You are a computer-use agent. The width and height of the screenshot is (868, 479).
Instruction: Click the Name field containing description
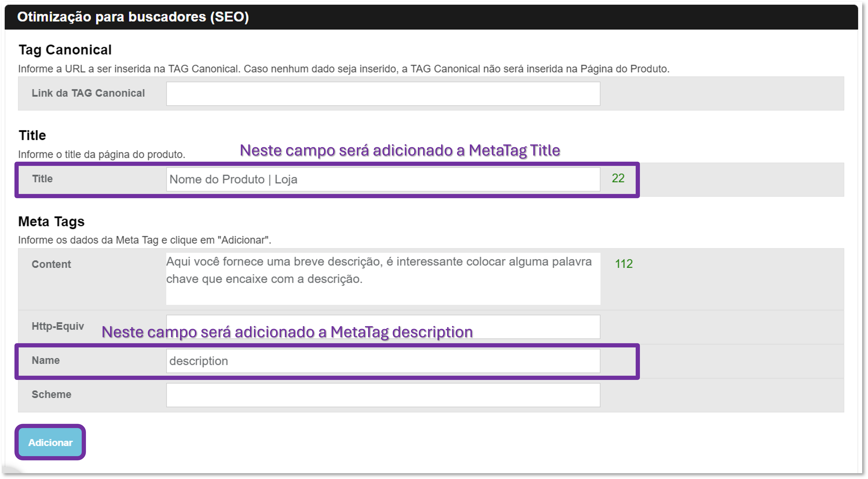(x=383, y=361)
